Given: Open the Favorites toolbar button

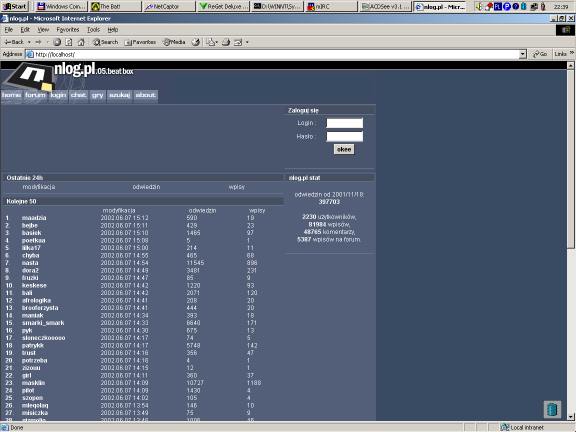Looking at the screenshot, I should click(x=140, y=42).
